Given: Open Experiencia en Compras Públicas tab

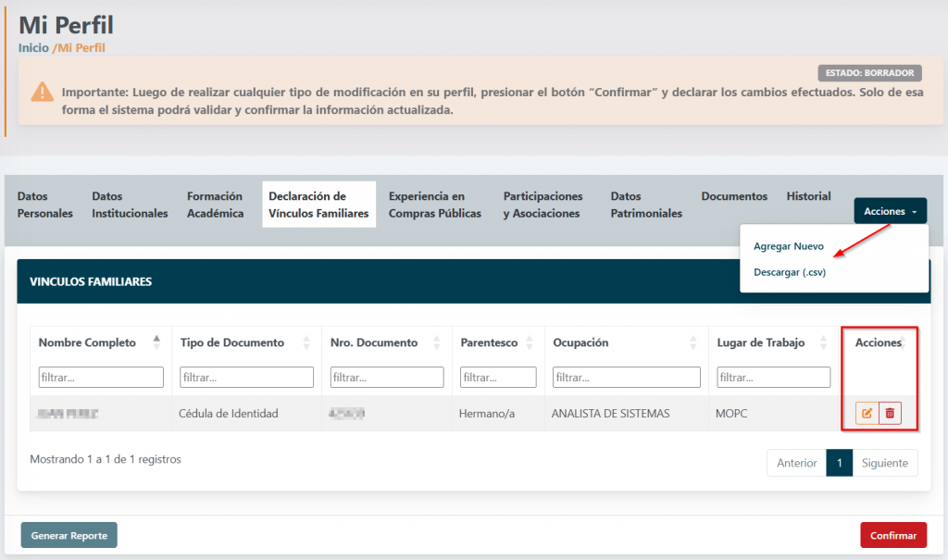Looking at the screenshot, I should click(x=435, y=205).
